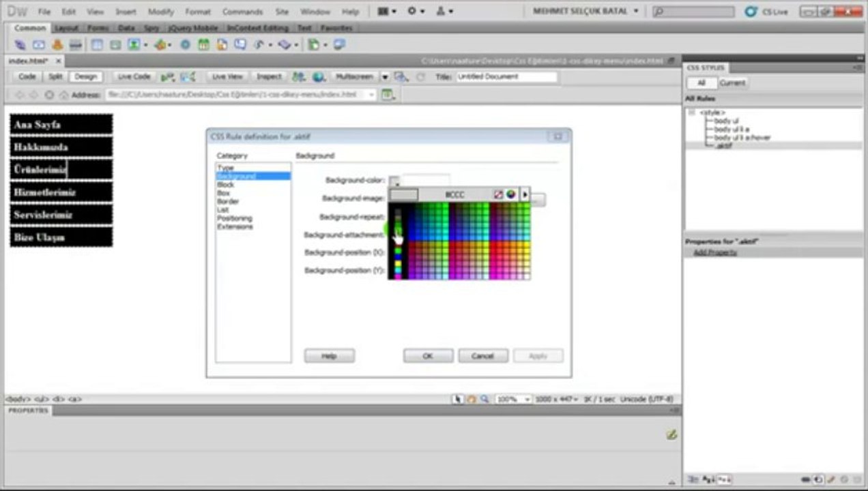868x491 pixels.
Task: Click the Preview in Browser globe icon
Action: (318, 77)
